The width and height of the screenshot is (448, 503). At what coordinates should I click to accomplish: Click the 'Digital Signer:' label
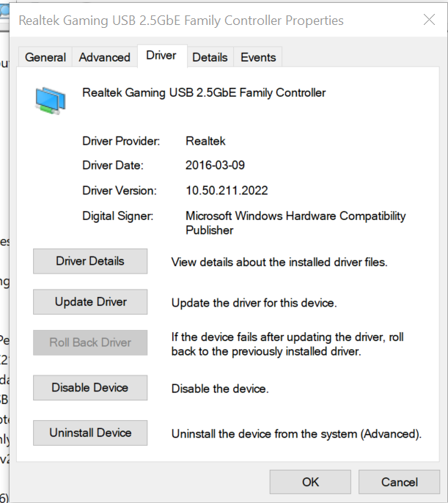tap(118, 216)
